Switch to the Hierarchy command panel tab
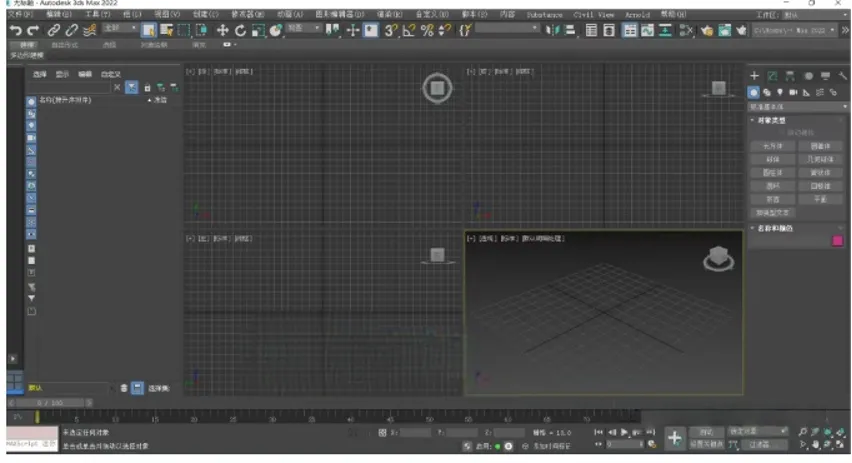This screenshot has height=463, width=852. [790, 76]
